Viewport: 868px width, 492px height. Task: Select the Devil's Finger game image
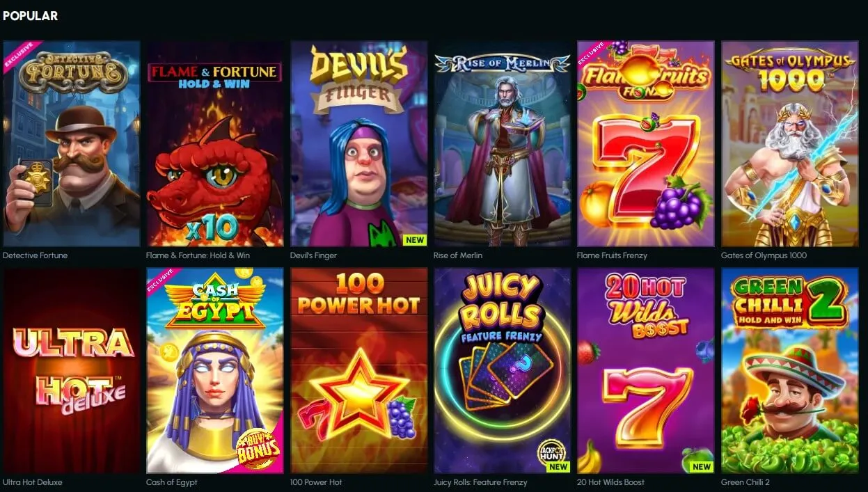pyautogui.click(x=359, y=143)
